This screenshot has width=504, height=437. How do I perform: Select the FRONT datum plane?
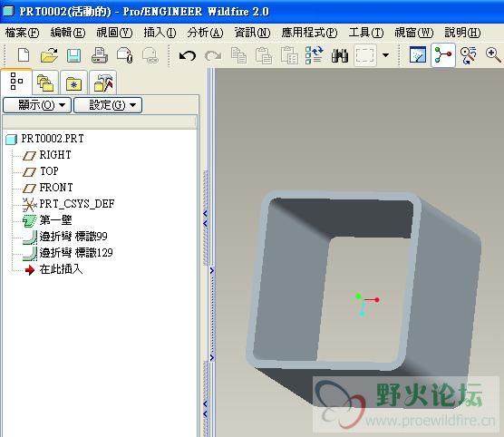(48, 188)
